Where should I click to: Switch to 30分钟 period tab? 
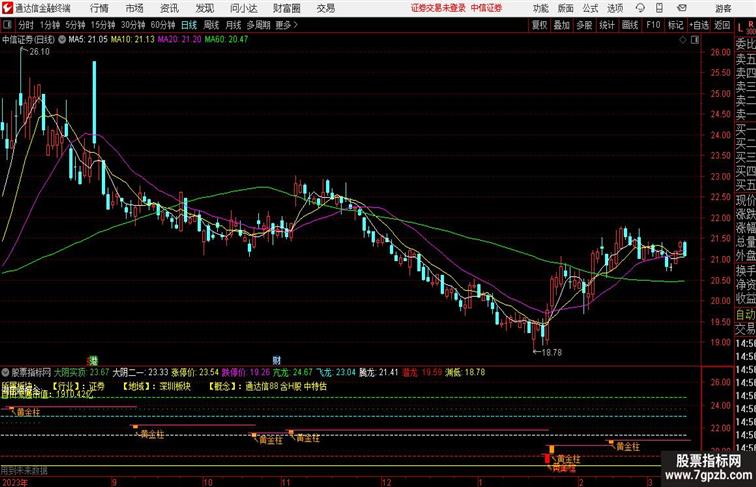point(133,25)
